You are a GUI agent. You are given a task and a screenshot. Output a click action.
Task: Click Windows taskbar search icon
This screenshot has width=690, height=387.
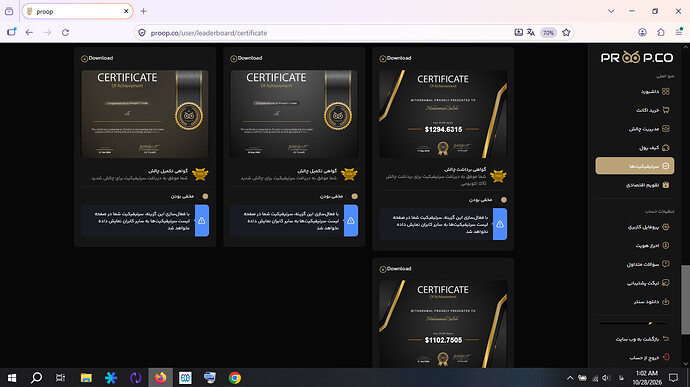click(37, 378)
